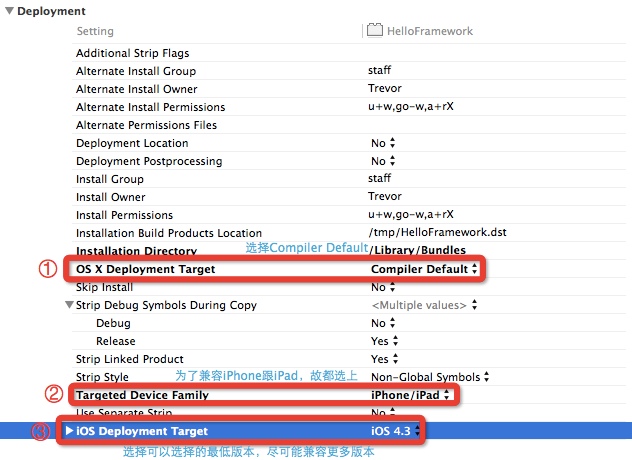Select the Alternate Install Group setting row
Viewport: 632px width, 460px height.
(x=349, y=71)
